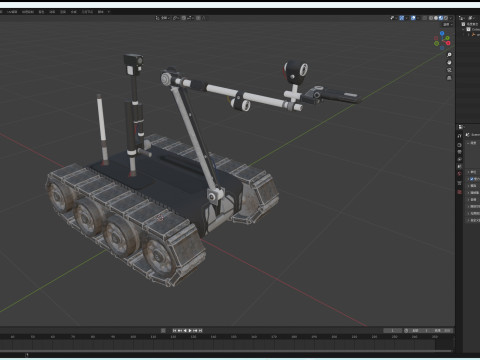Open the Tool properties tab
This screenshot has height=360, width=480.
tap(459, 136)
